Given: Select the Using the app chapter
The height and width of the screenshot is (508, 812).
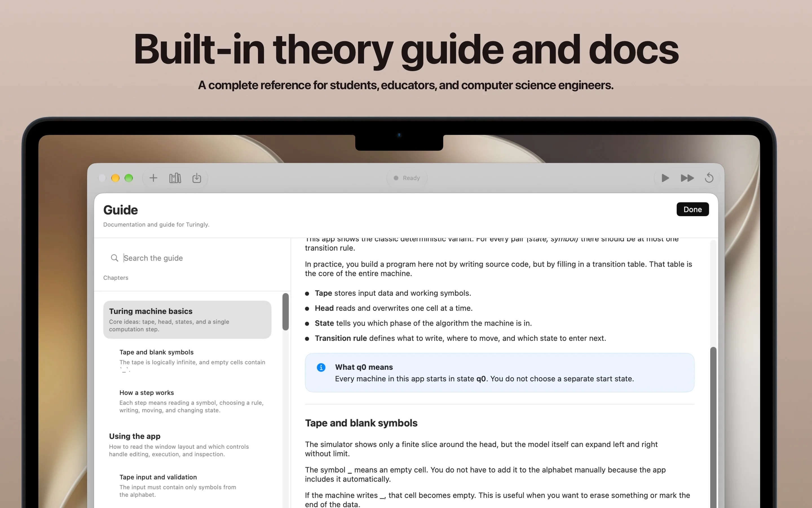Looking at the screenshot, I should pos(187,444).
